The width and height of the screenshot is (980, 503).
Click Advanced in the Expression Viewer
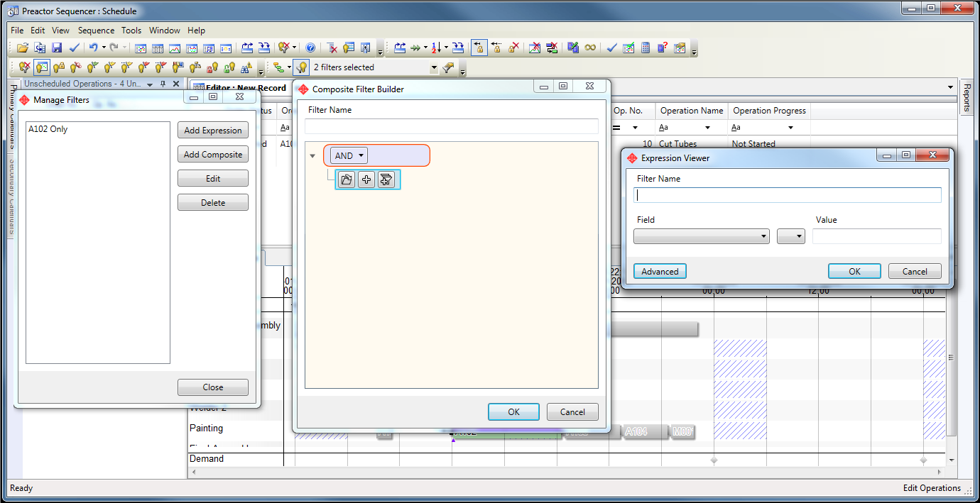coord(659,271)
